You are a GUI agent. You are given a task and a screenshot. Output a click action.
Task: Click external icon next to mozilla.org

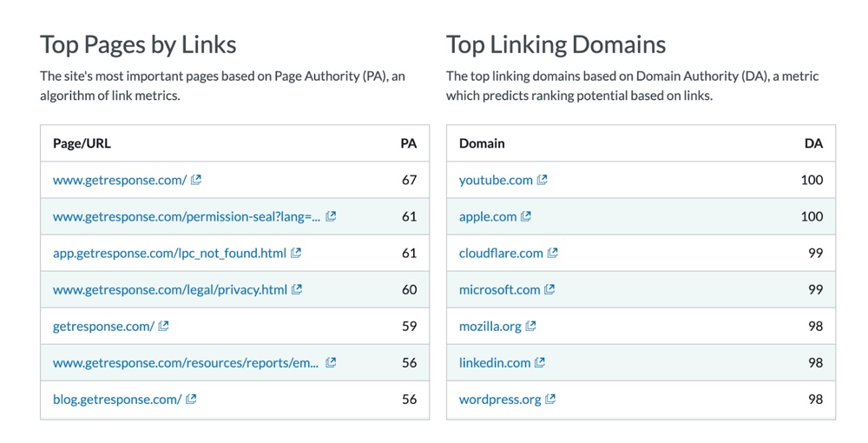[530, 326]
